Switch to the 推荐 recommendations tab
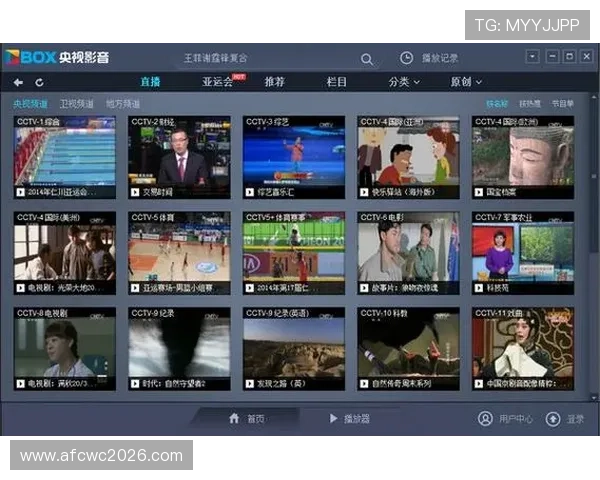The image size is (600, 480). point(275,82)
